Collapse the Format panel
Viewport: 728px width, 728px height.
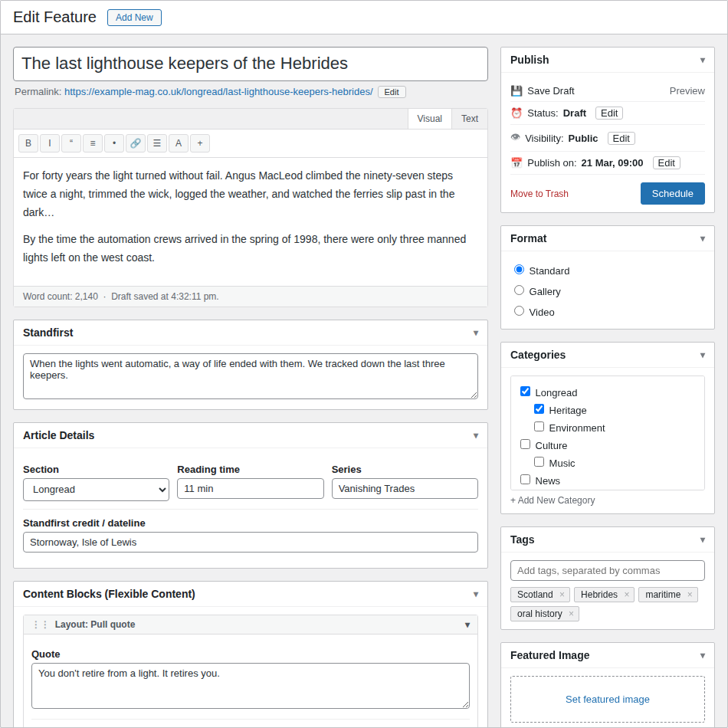tap(703, 238)
